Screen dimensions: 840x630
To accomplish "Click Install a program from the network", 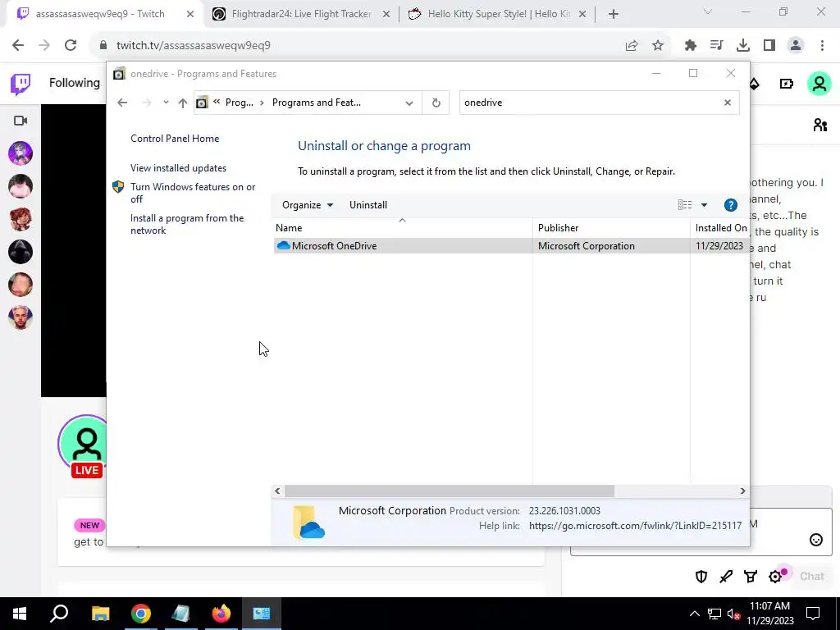I will tap(187, 225).
